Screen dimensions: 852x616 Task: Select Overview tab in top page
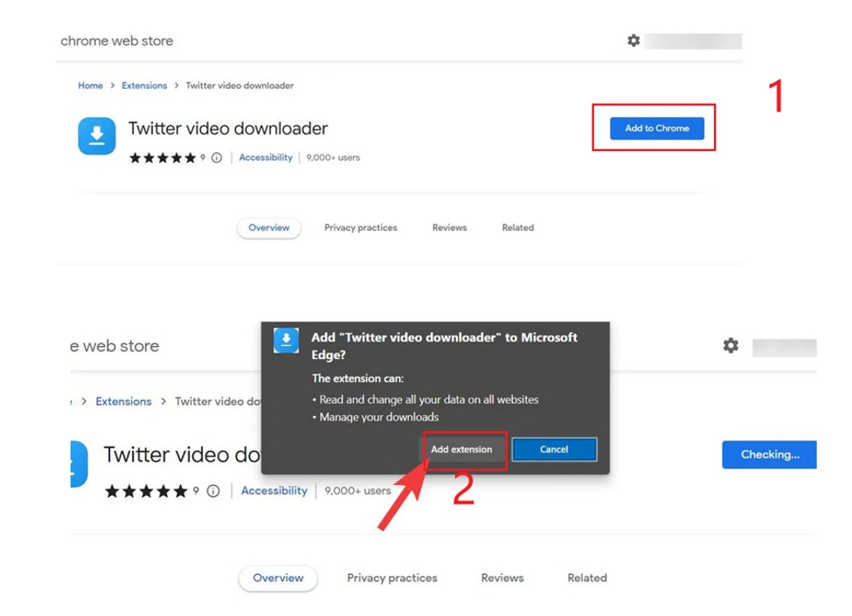(x=269, y=227)
